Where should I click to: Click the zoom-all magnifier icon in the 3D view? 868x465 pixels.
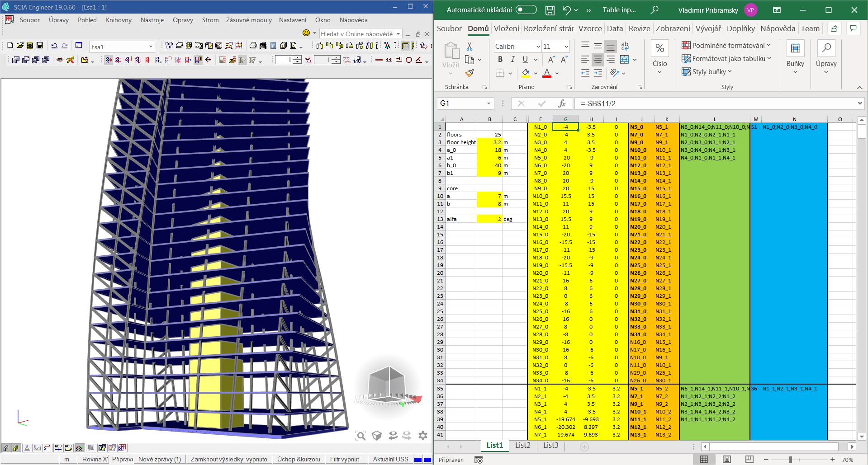pyautogui.click(x=360, y=436)
